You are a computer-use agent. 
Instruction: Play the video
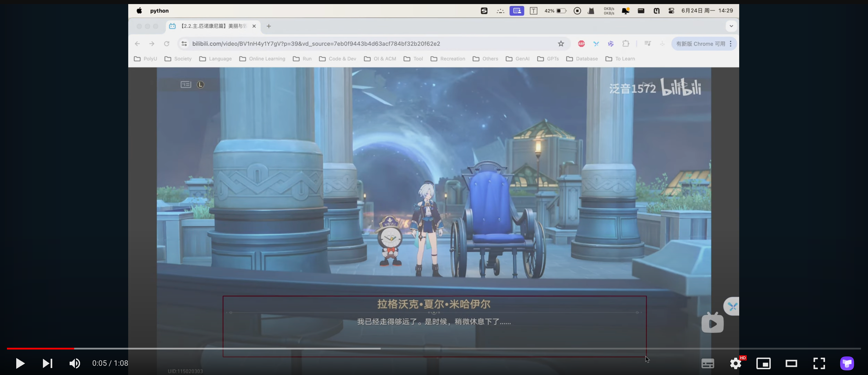[x=20, y=363]
